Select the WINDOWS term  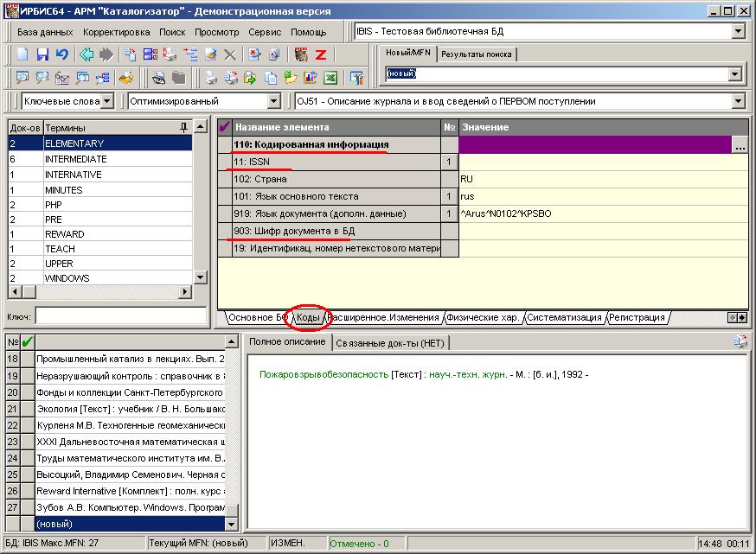pyautogui.click(x=99, y=278)
